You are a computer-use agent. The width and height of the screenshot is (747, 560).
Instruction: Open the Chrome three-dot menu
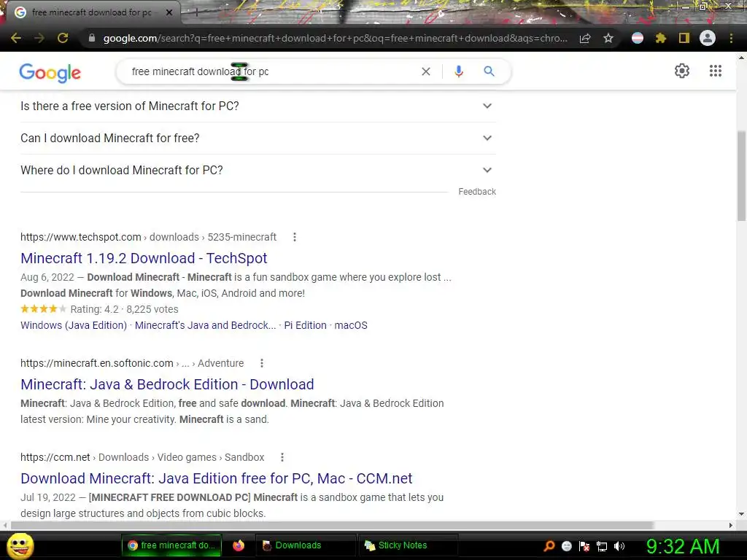731,38
